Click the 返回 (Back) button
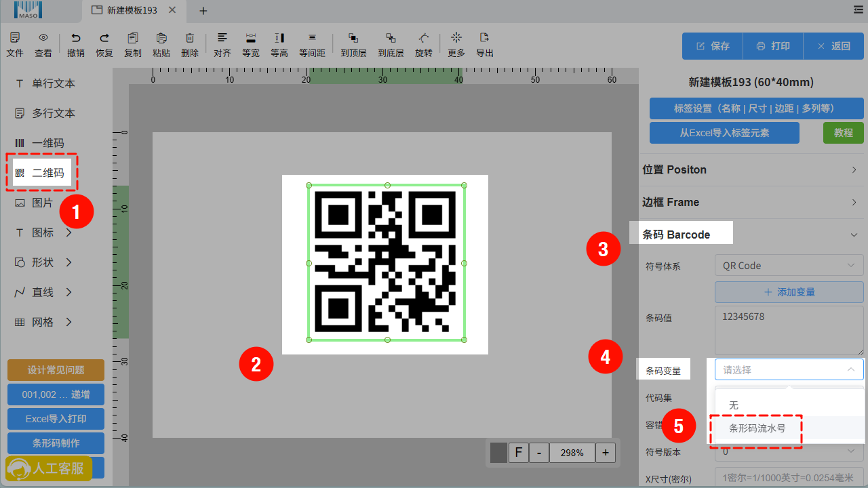The image size is (868, 488). click(x=833, y=46)
